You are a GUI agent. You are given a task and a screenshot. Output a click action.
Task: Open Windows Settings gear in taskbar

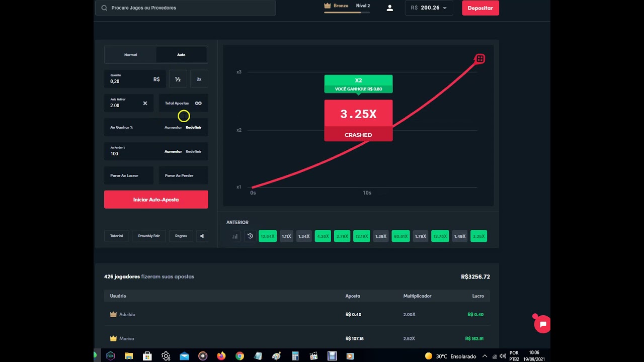(x=166, y=356)
